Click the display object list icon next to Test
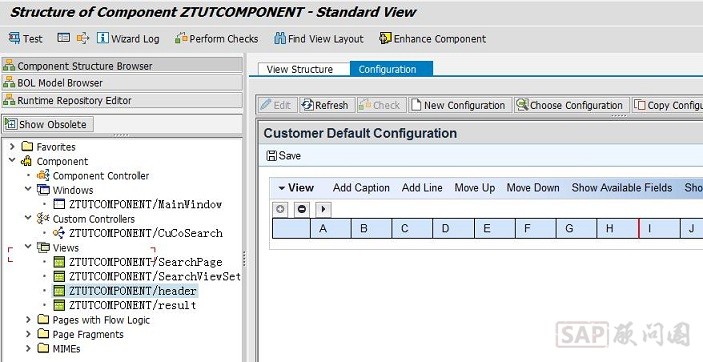 64,38
